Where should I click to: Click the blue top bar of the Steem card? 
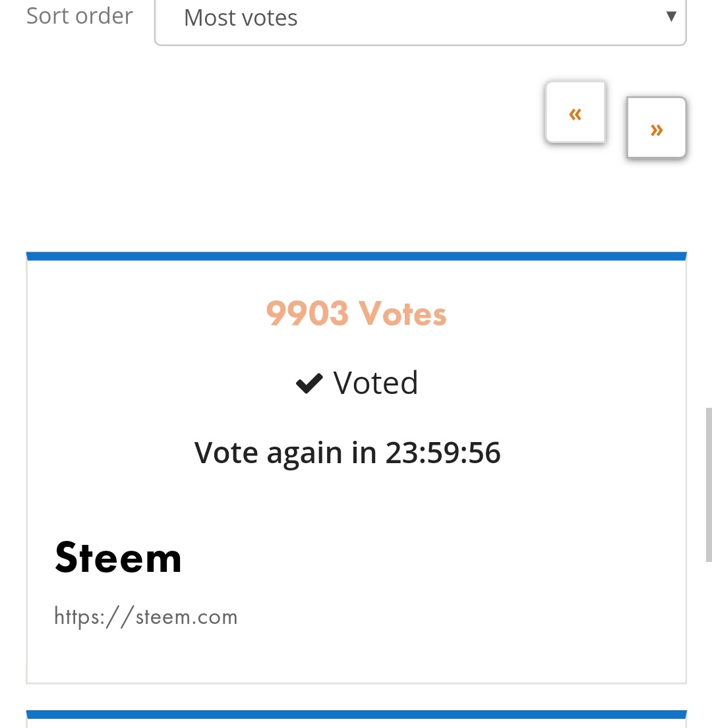tap(356, 256)
